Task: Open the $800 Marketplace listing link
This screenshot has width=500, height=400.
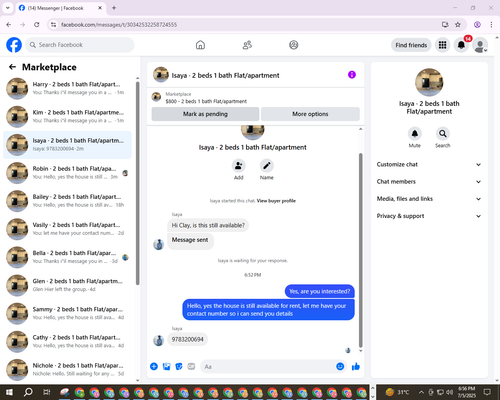Action: (x=206, y=101)
